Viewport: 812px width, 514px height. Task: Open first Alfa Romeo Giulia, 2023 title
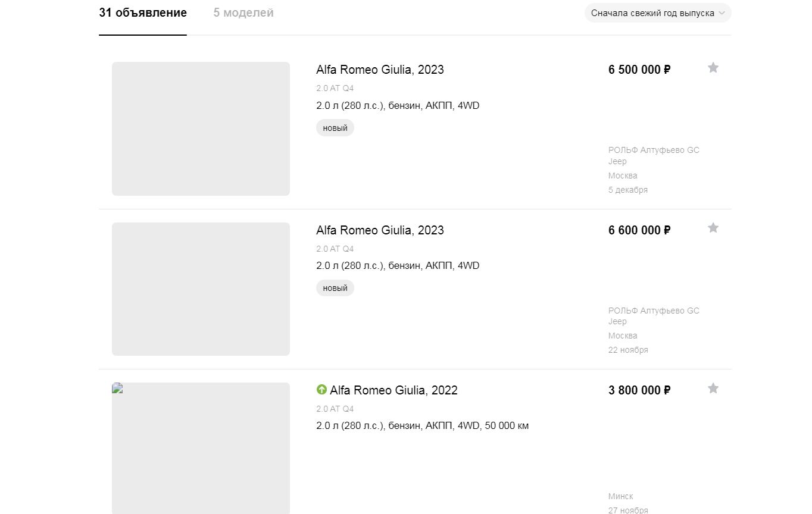pos(380,70)
